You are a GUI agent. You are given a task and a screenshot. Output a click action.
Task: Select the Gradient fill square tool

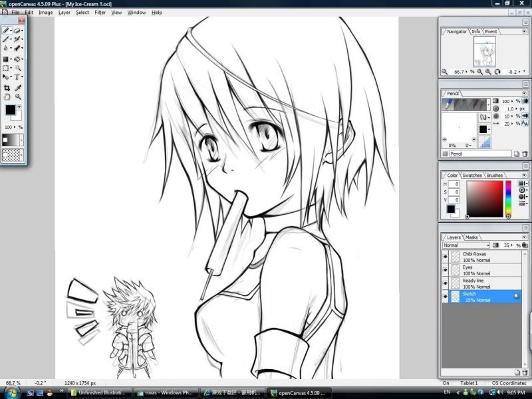point(6,59)
